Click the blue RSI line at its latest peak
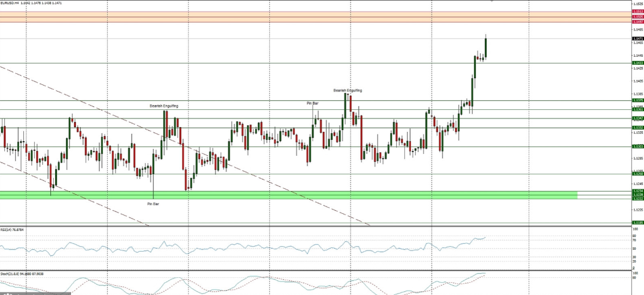This screenshot has height=295, width=644. tap(484, 238)
